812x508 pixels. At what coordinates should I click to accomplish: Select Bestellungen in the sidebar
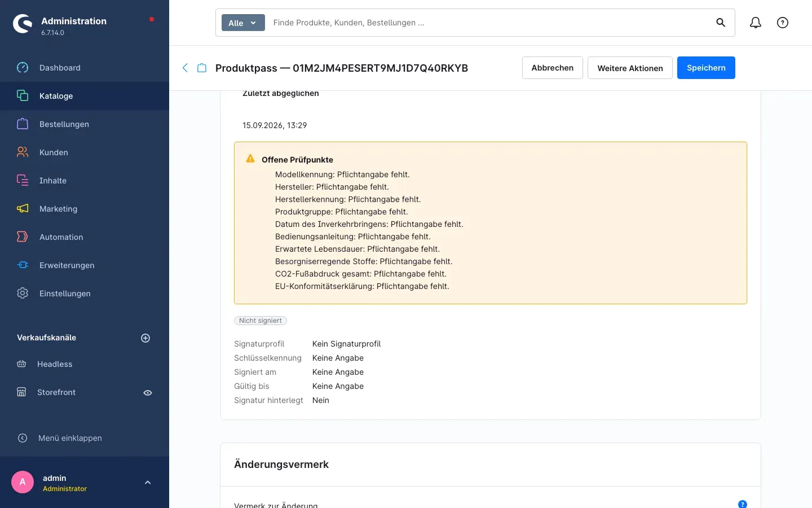click(x=85, y=124)
